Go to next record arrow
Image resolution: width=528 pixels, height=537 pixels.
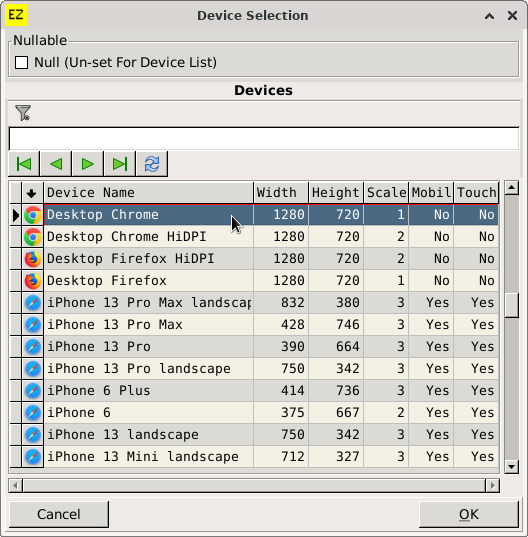click(x=88, y=164)
